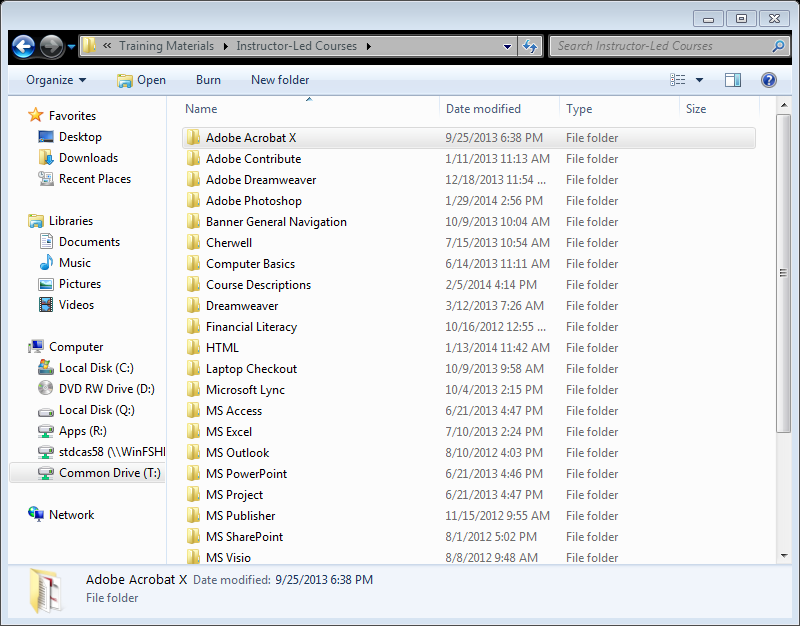The width and height of the screenshot is (800, 626).
Task: Open Local Disk (Q:)
Action: coord(96,410)
